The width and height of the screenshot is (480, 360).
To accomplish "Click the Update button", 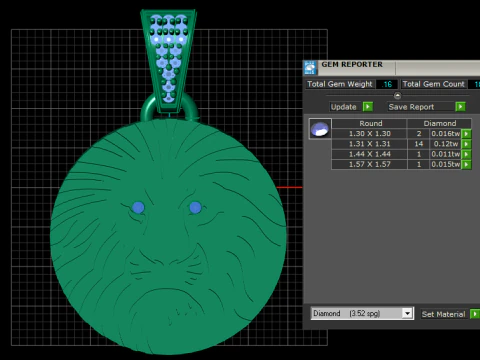I will pos(344,107).
